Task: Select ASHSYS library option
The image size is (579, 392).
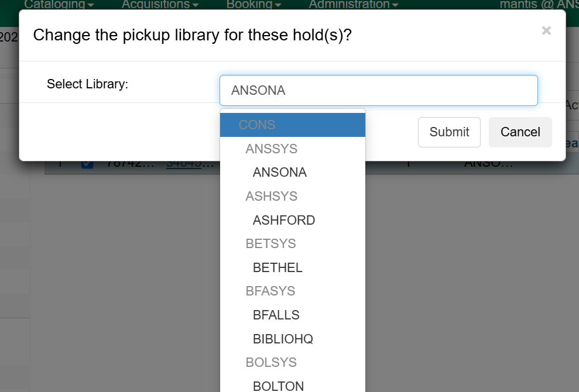Action: click(272, 196)
